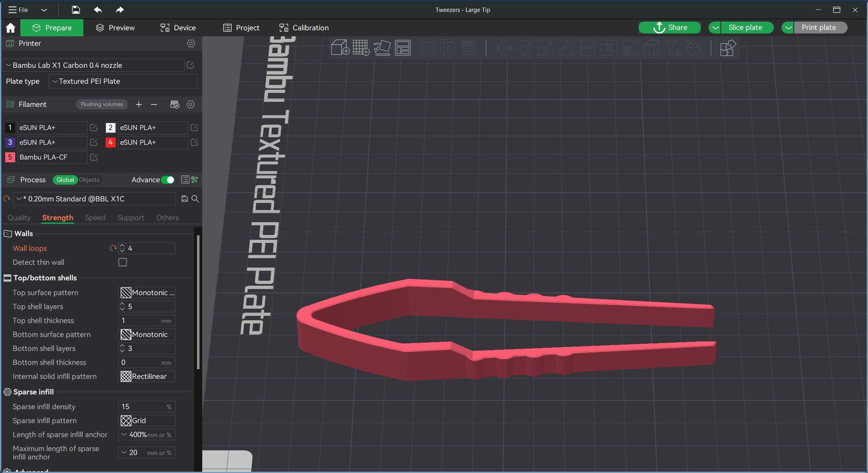Click the Arrange all objects icon

[403, 48]
